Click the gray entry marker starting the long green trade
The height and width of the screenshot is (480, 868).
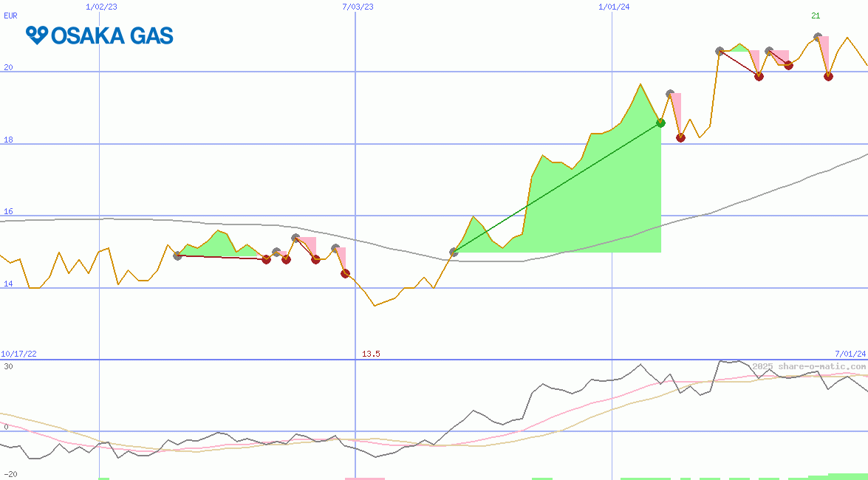454,252
